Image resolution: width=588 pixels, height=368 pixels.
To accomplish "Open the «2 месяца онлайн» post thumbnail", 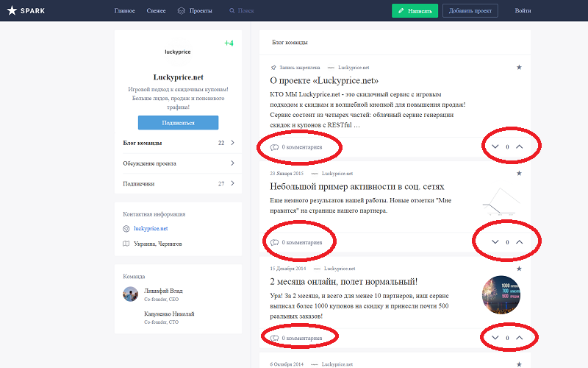I will tap(501, 296).
